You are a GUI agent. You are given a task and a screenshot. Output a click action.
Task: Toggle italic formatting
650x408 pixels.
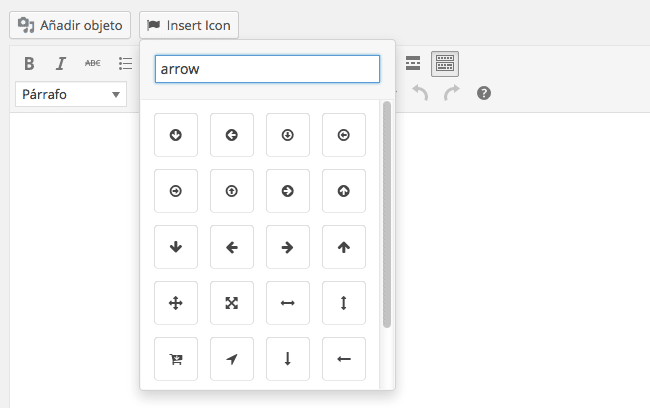pos(60,64)
